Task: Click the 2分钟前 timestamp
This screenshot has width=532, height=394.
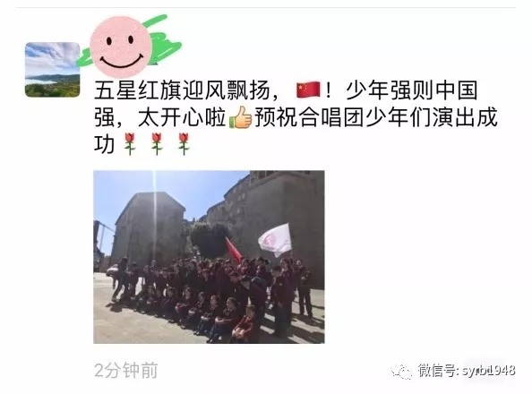Action: pyautogui.click(x=126, y=370)
